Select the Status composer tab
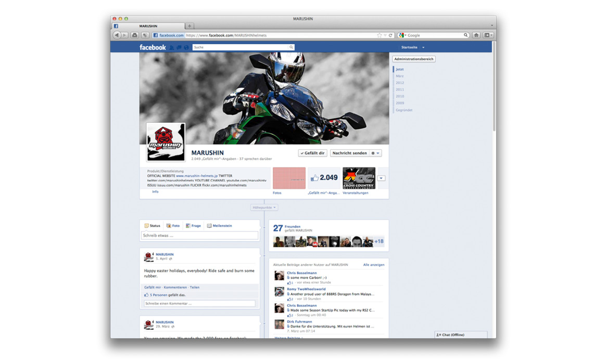This screenshot has width=606, height=364. point(152,226)
